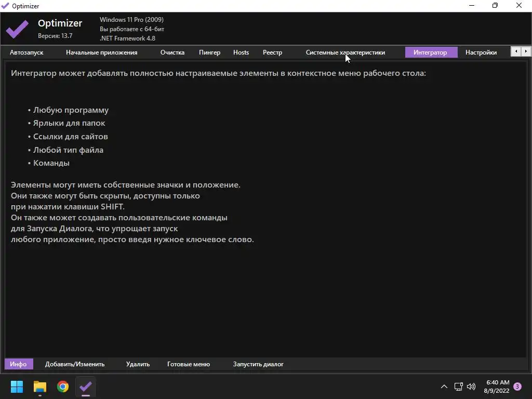The width and height of the screenshot is (532, 399).
Task: Click the Optimizer heading text
Action: (x=60, y=23)
